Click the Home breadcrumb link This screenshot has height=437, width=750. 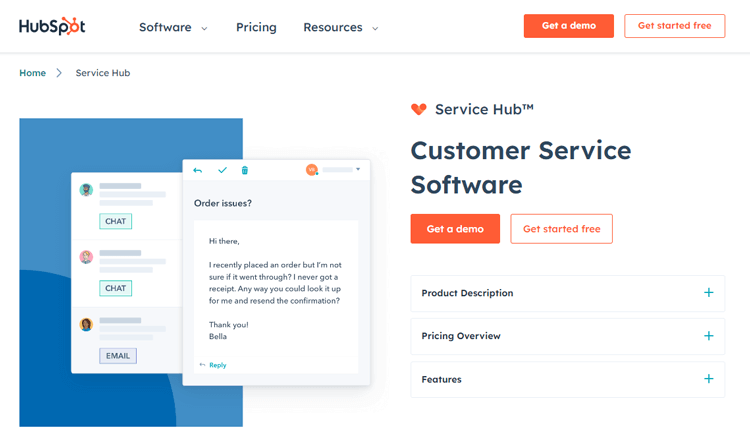coord(33,73)
